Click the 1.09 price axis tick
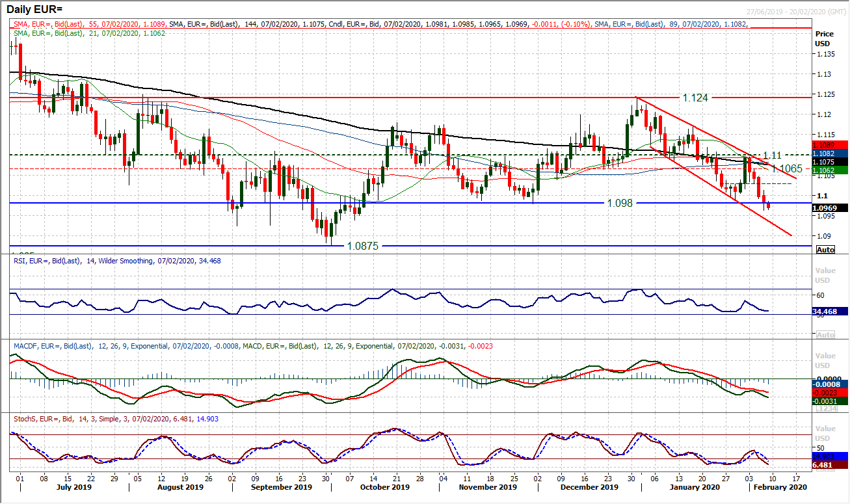850x504 pixels. click(823, 236)
